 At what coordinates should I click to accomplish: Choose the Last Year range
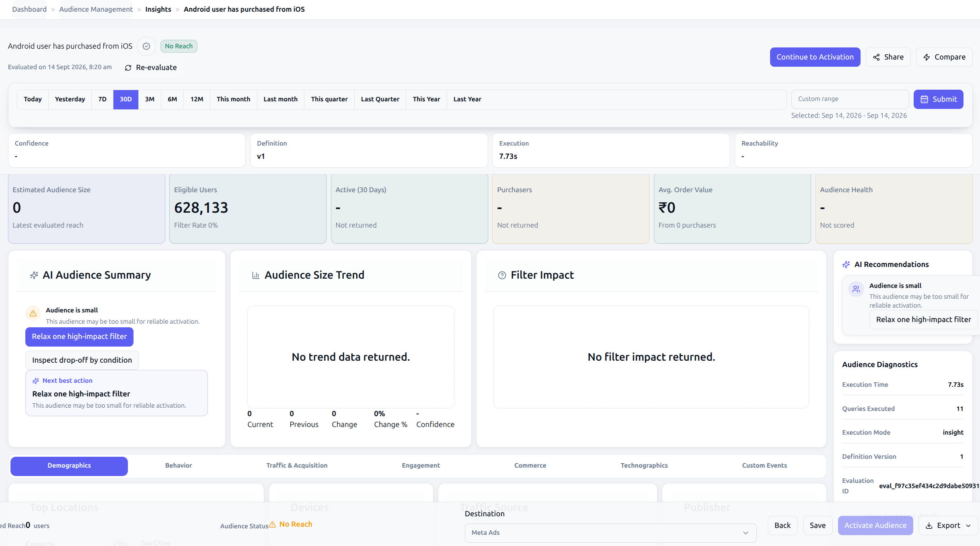coord(467,99)
